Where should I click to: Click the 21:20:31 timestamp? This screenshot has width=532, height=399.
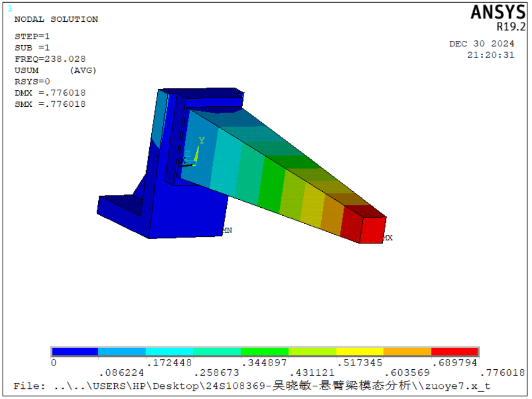tap(491, 55)
